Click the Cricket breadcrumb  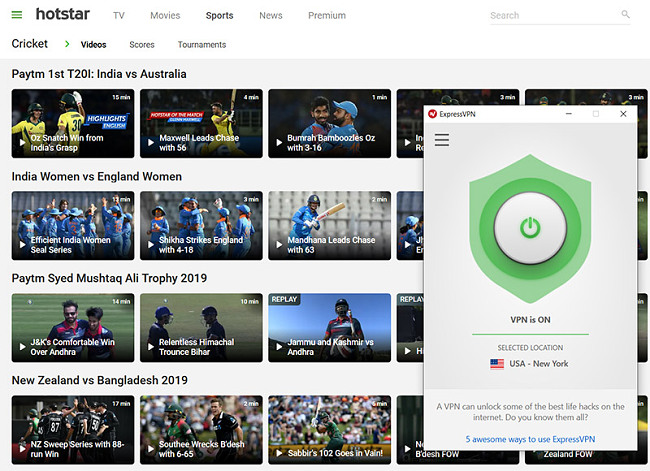29,44
